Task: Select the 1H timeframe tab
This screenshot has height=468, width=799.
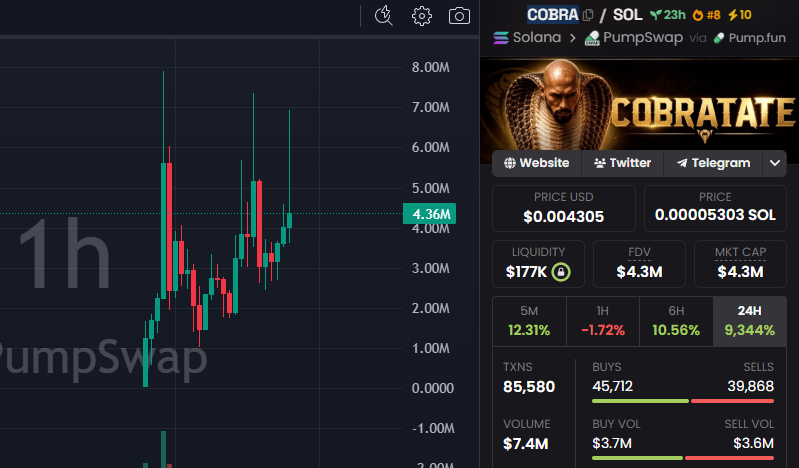Action: pyautogui.click(x=603, y=322)
